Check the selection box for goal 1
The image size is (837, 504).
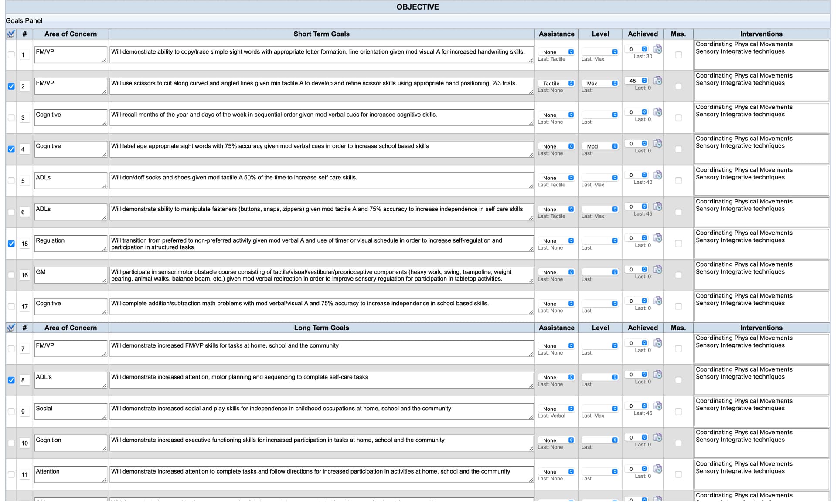pyautogui.click(x=11, y=55)
